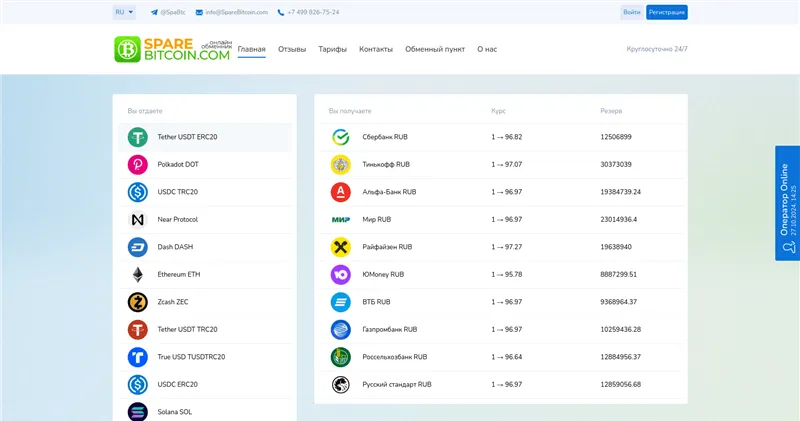Click the phone handset icon in top bar

(x=281, y=12)
